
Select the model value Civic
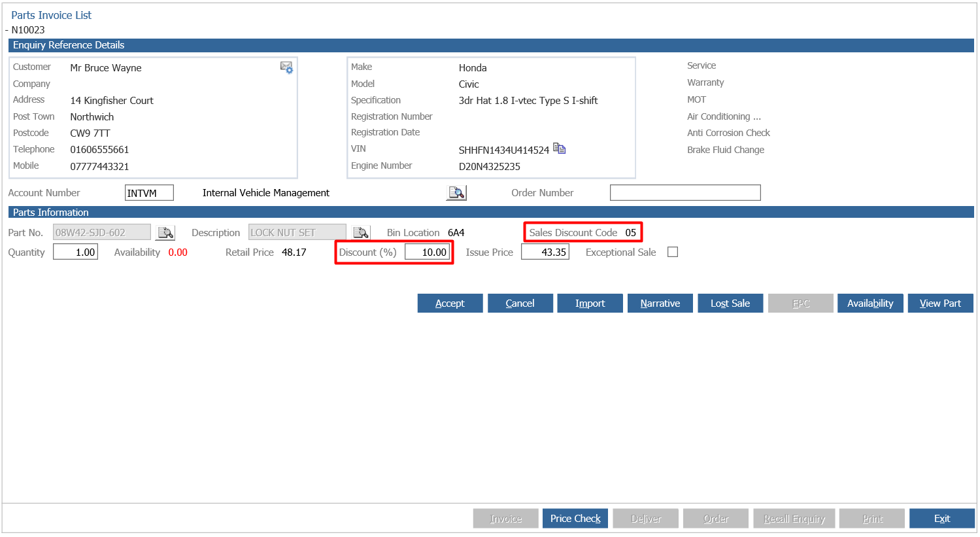pos(469,84)
